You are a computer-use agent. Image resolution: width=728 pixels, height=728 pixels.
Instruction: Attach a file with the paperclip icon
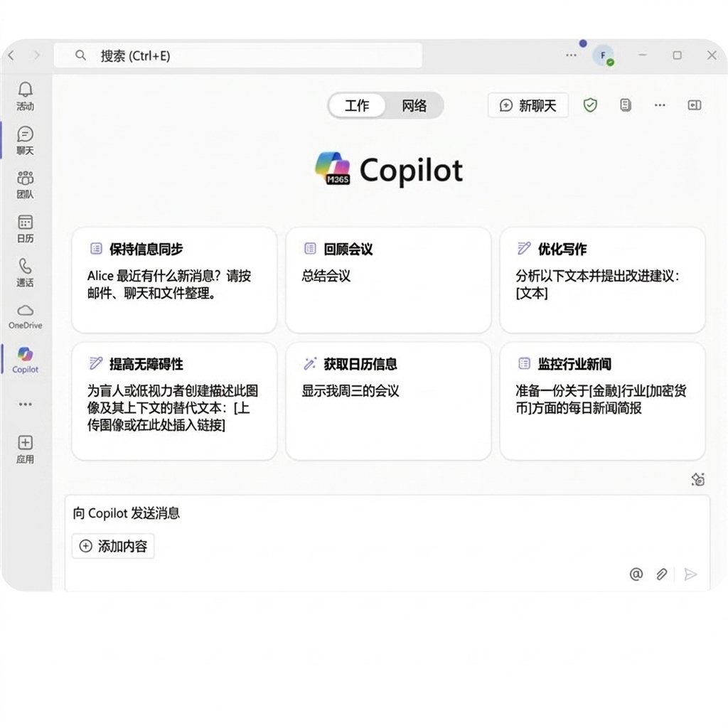(662, 574)
